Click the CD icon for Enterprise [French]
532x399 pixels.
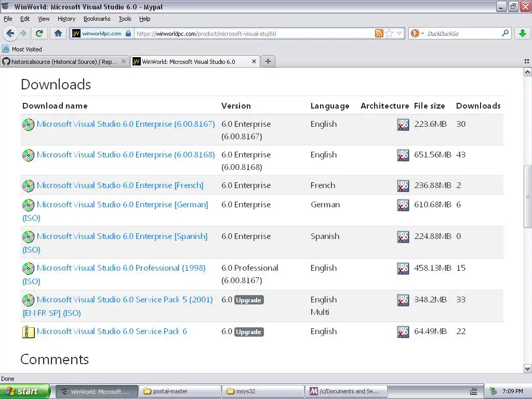[28, 186]
